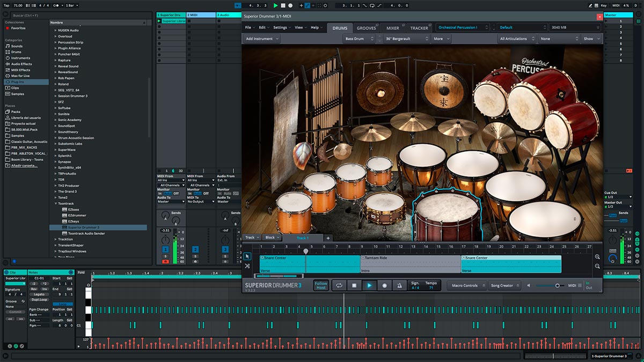The image size is (644, 362).
Task: Click the record button in Superior Drummer transport
Action: pos(384,285)
